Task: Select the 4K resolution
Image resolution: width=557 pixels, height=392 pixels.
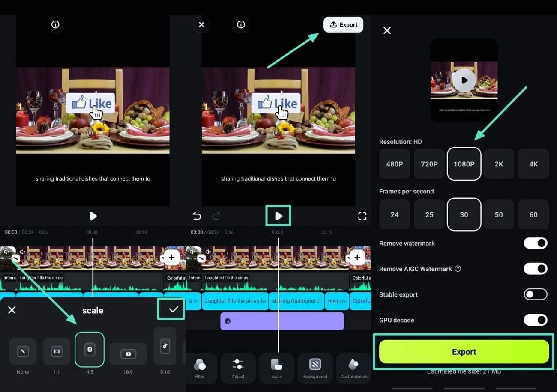Action: tap(533, 164)
